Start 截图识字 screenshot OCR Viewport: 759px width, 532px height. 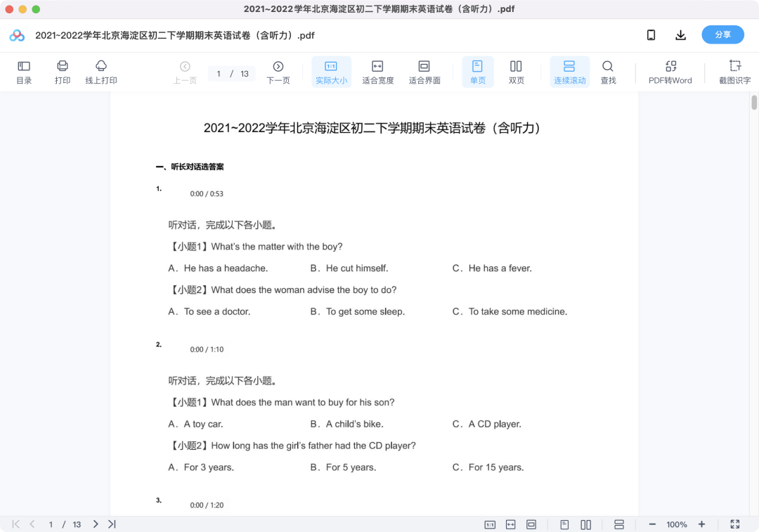tap(735, 72)
